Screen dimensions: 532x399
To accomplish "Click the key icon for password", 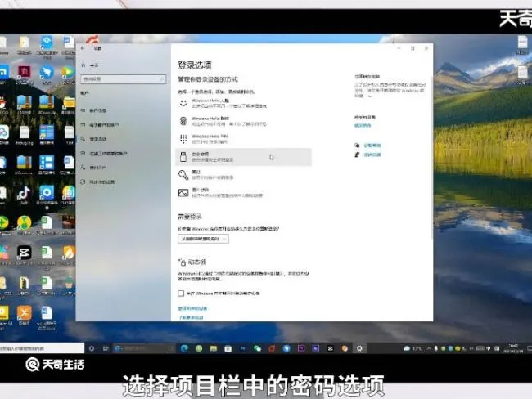I will (183, 175).
